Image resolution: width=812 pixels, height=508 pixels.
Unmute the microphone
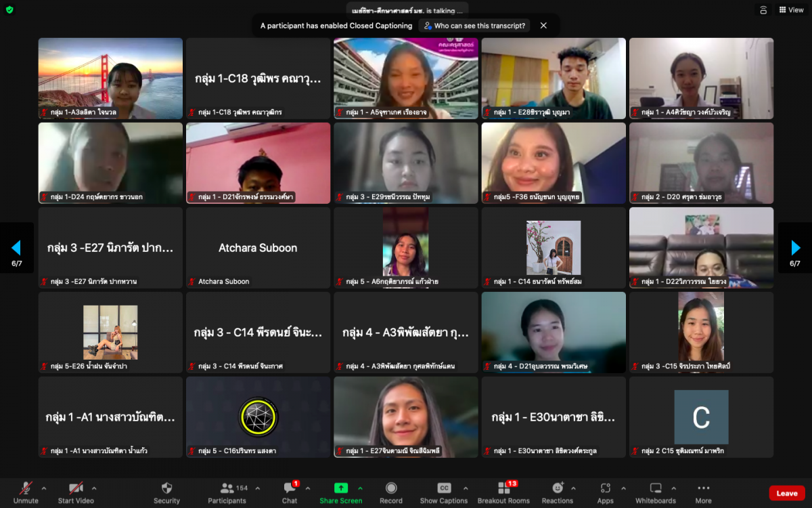pyautogui.click(x=26, y=492)
